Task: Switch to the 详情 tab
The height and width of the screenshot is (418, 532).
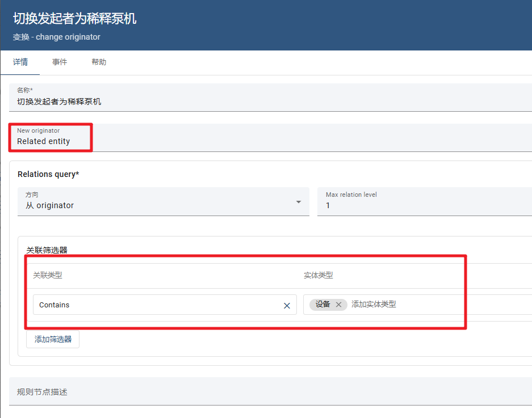Action: click(x=20, y=62)
